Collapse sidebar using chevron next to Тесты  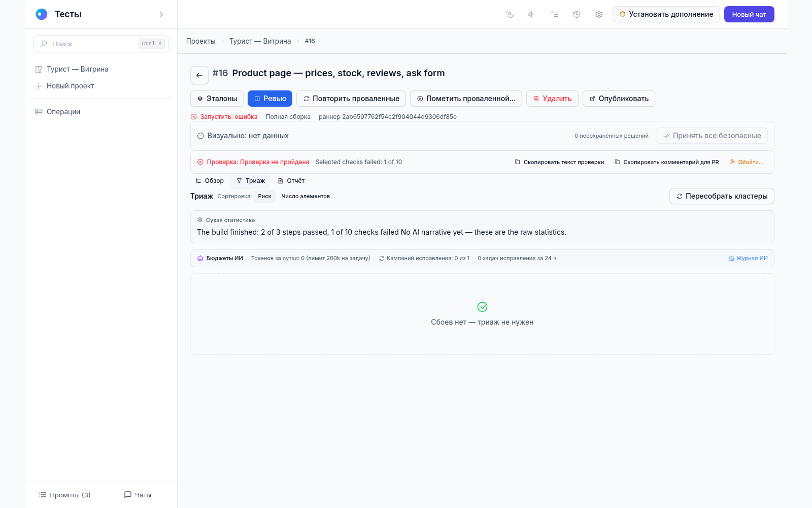tap(161, 14)
